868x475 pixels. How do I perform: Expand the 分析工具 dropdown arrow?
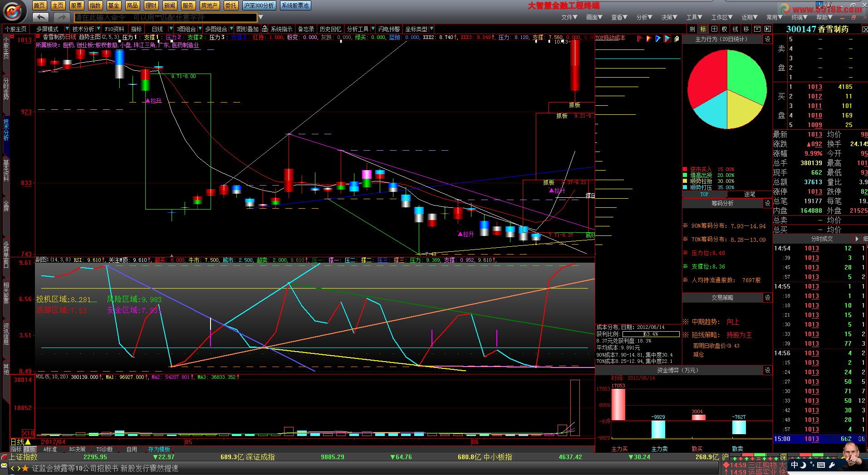click(373, 29)
